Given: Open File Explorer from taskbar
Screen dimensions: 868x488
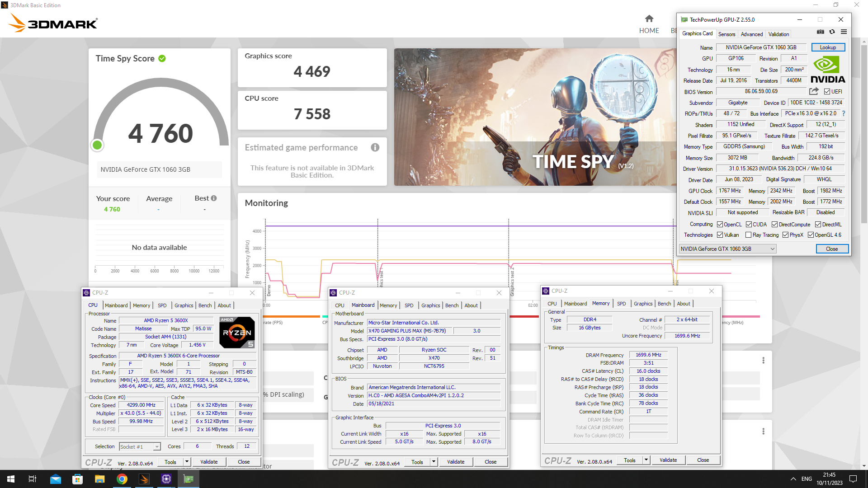Looking at the screenshot, I should pos(99,479).
